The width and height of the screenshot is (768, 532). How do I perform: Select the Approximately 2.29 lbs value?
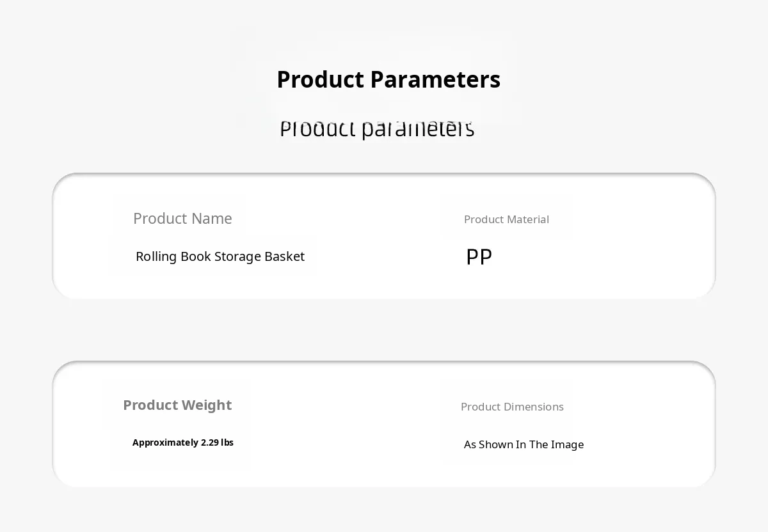coord(183,442)
